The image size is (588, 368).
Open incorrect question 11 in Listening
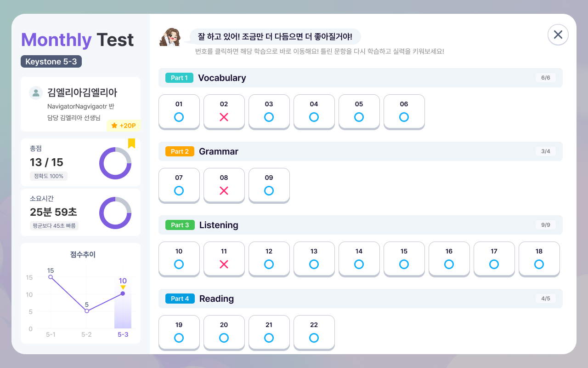[224, 259]
